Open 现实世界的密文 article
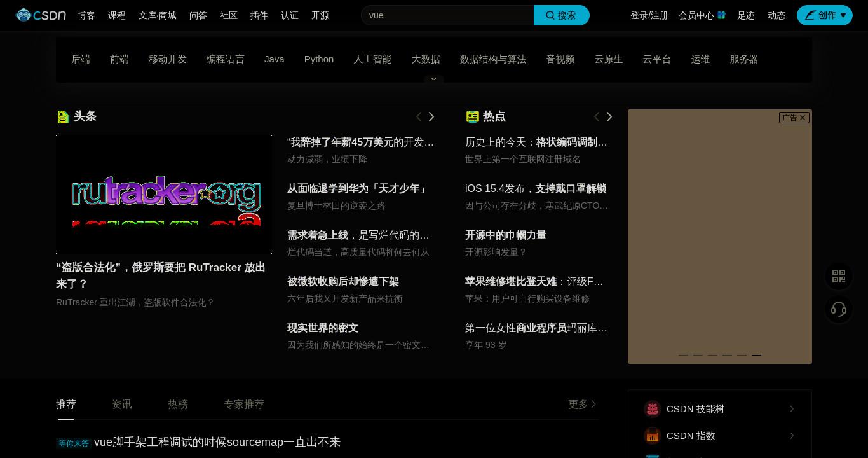 pyautogui.click(x=323, y=328)
